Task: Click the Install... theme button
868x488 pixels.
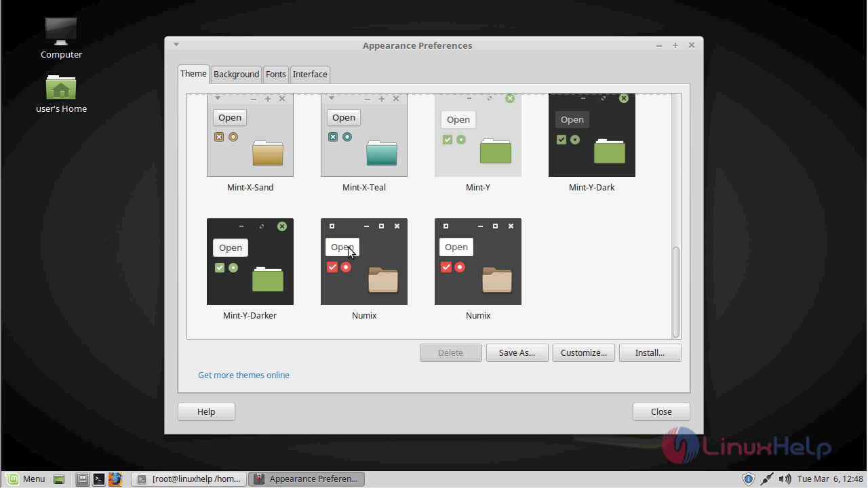Action: click(650, 352)
